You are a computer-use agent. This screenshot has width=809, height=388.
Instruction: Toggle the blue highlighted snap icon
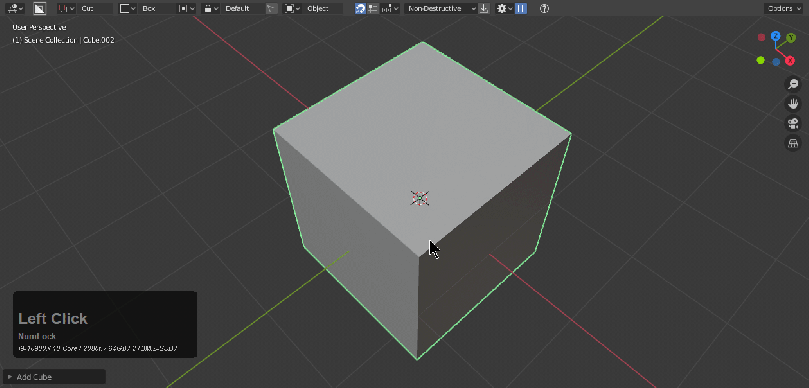[361, 8]
